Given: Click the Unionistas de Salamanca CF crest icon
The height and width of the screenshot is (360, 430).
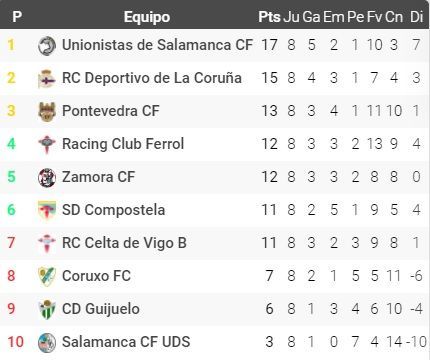Looking at the screenshot, I should (x=47, y=45).
